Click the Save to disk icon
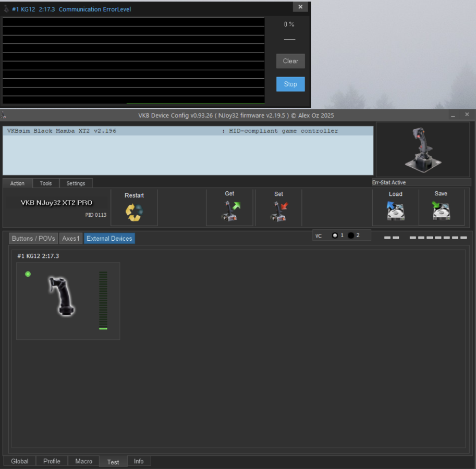The height and width of the screenshot is (469, 476). tap(441, 211)
